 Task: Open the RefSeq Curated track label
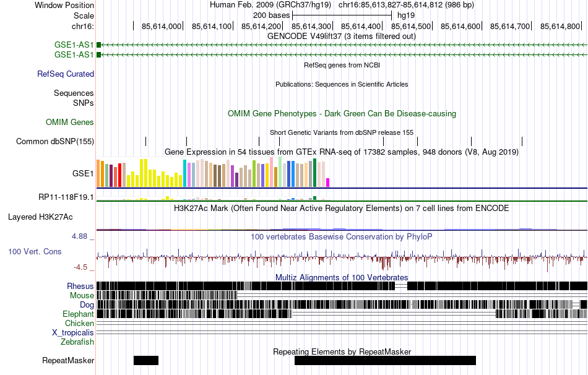[x=66, y=74]
